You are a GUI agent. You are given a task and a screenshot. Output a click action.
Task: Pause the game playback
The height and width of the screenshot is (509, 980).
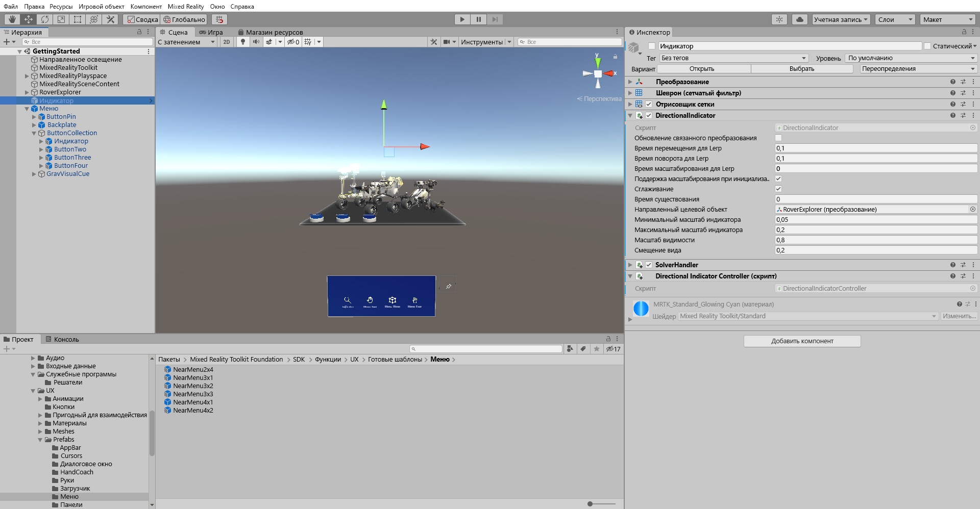[x=479, y=19]
